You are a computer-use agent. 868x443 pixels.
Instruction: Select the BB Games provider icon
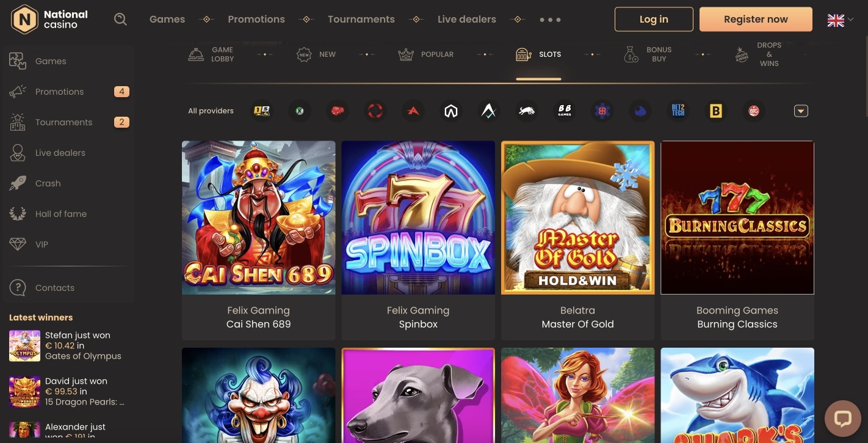click(x=565, y=111)
